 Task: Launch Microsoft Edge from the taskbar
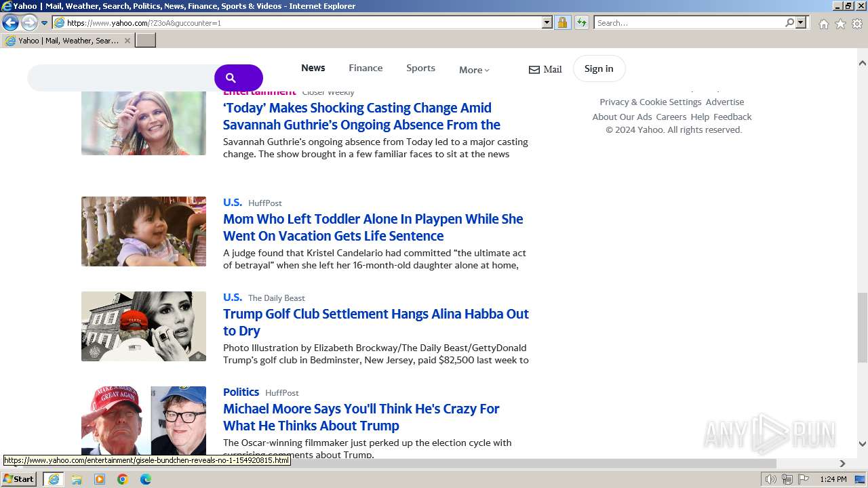[x=146, y=479]
